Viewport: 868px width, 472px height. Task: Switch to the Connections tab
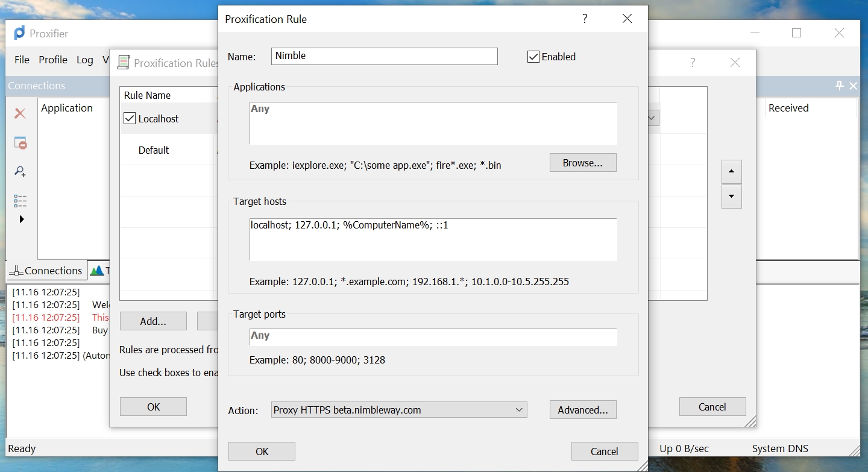(x=46, y=271)
